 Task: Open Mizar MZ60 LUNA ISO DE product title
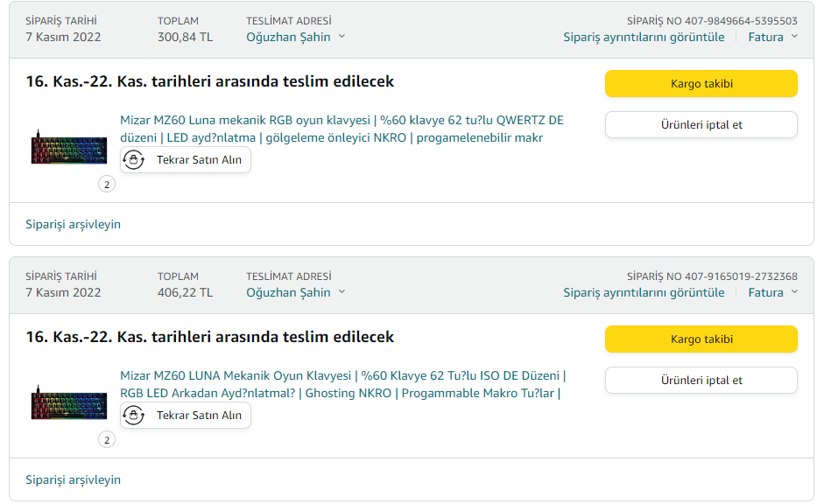pyautogui.click(x=342, y=376)
